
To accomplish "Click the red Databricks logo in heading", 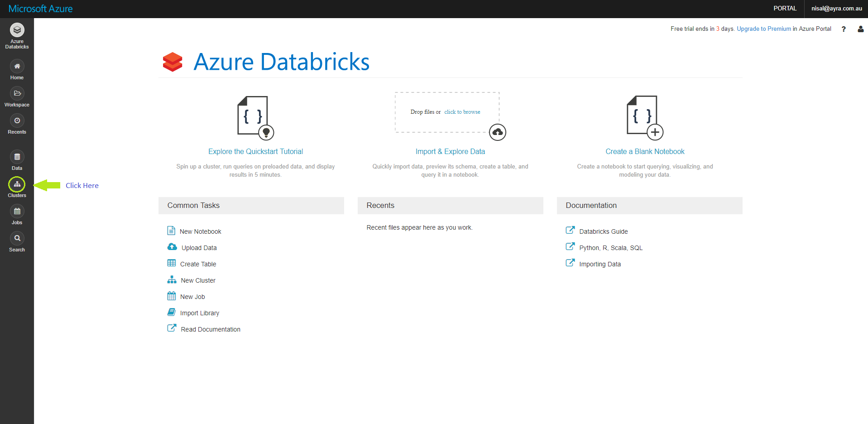I will pos(173,62).
